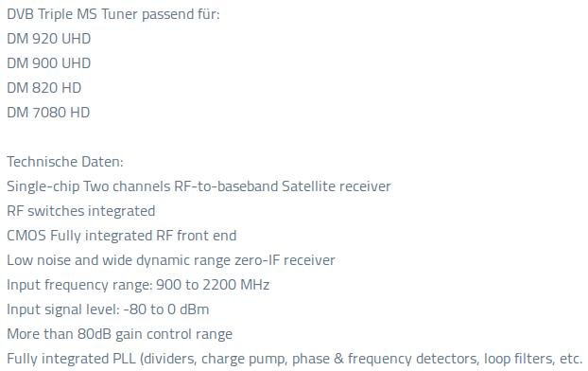Click the 'Technische Daten:' heading
This screenshot has width=588, height=371.
click(65, 162)
